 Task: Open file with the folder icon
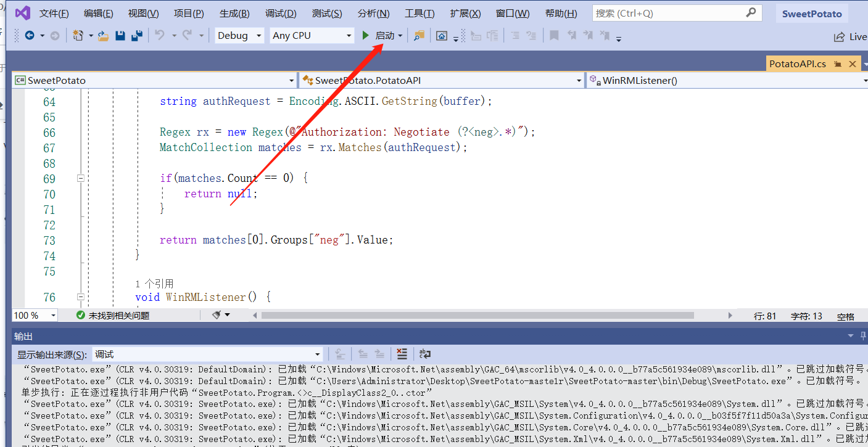(104, 36)
